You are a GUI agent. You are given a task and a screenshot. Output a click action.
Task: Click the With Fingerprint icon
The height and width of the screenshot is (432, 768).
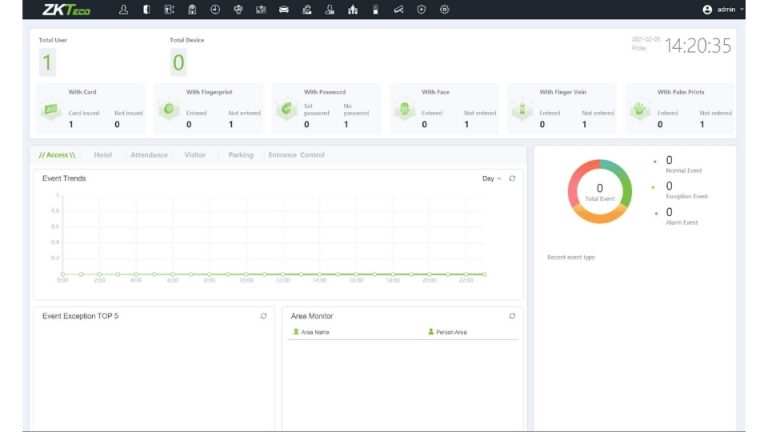168,109
